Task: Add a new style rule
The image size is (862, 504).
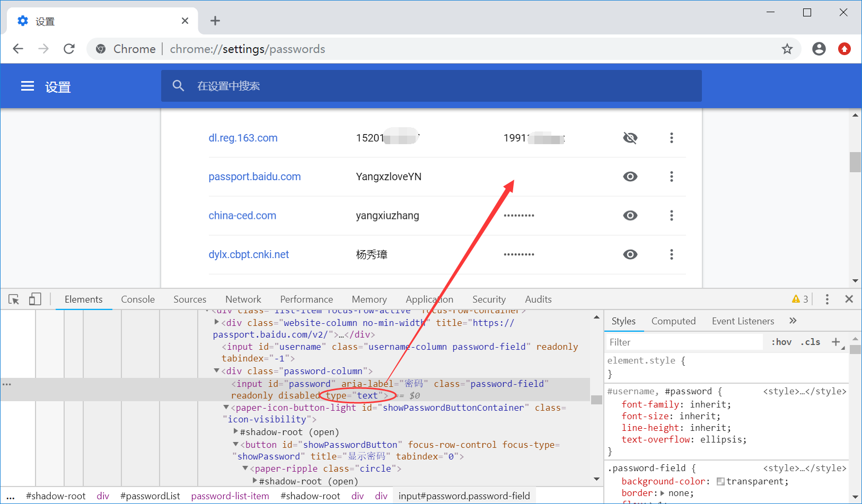Action: pos(836,342)
